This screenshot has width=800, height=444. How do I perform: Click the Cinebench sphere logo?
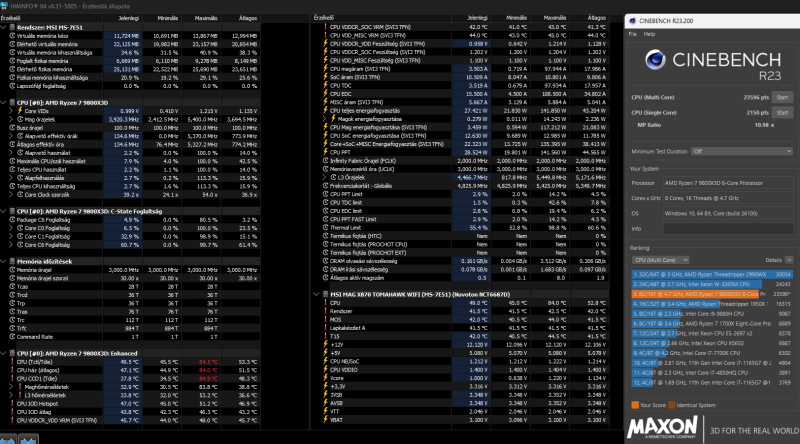pos(655,60)
